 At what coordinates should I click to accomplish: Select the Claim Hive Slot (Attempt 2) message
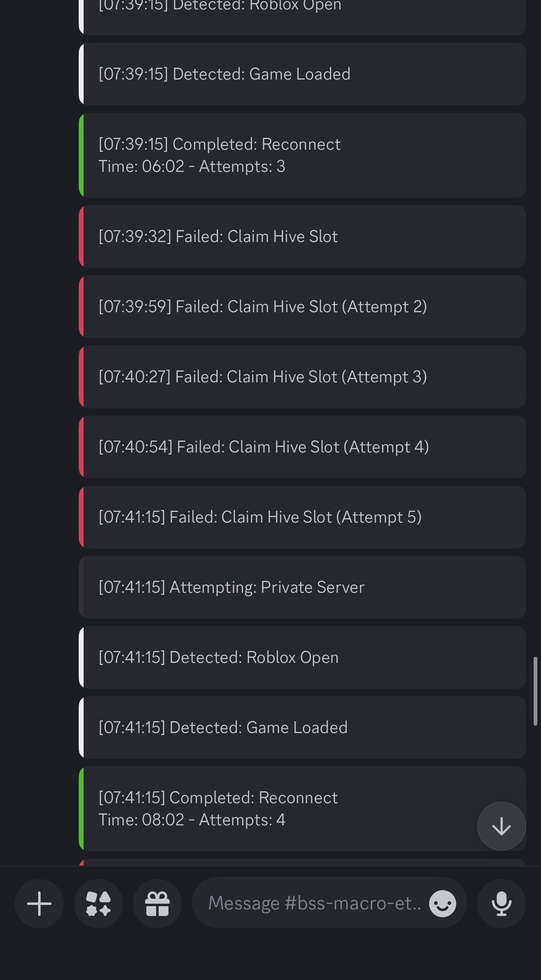pyautogui.click(x=302, y=307)
